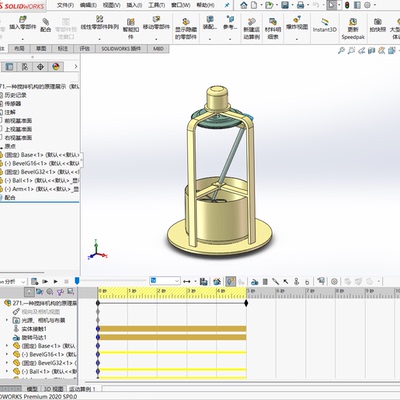400x400 pixels.
Task: Open the DisplayManager color ball tab
Action: 56,67
